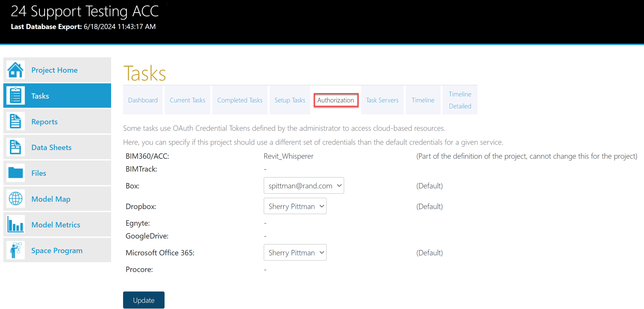Click the highlighted Authorization tab
The width and height of the screenshot is (644, 309).
pyautogui.click(x=336, y=100)
